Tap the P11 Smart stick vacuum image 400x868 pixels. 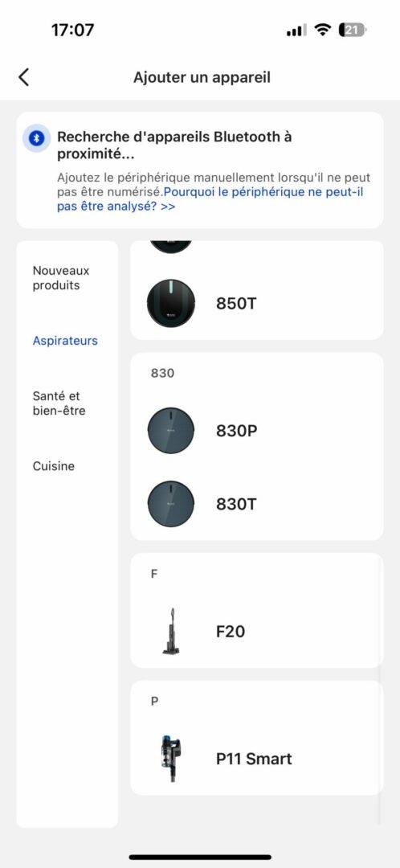[171, 759]
